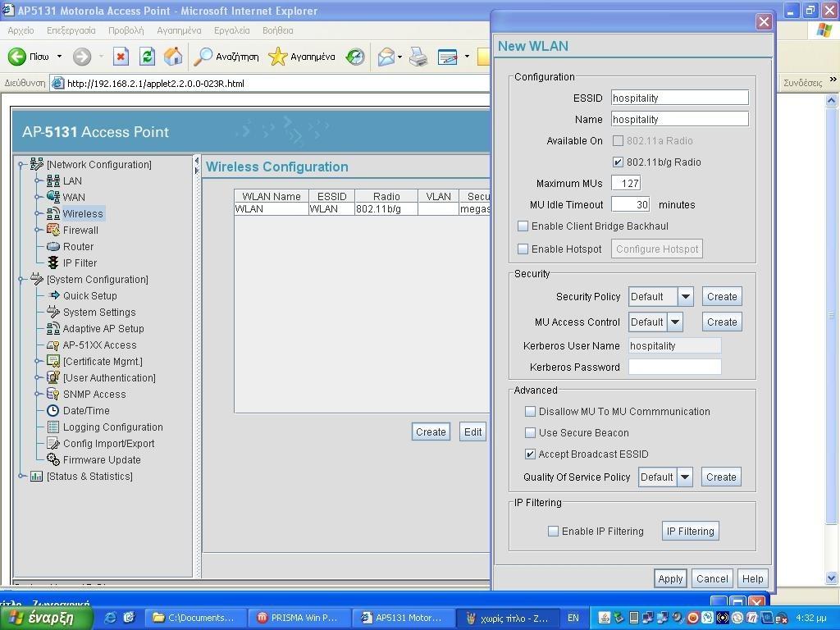Collapse the Network Configuration tree branch

point(21,165)
